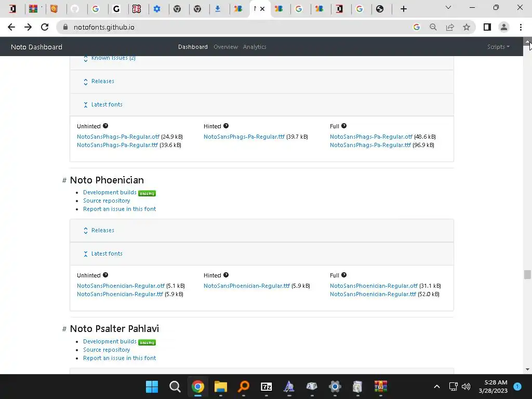Viewport: 532px width, 399px height.
Task: Close the active Noto Dashboard tab
Action: [262, 9]
